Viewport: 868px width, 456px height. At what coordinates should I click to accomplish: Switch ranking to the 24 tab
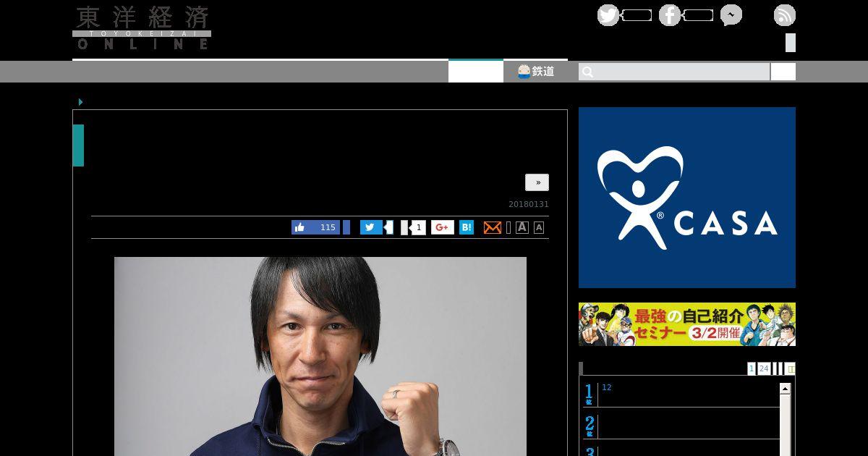click(x=764, y=368)
